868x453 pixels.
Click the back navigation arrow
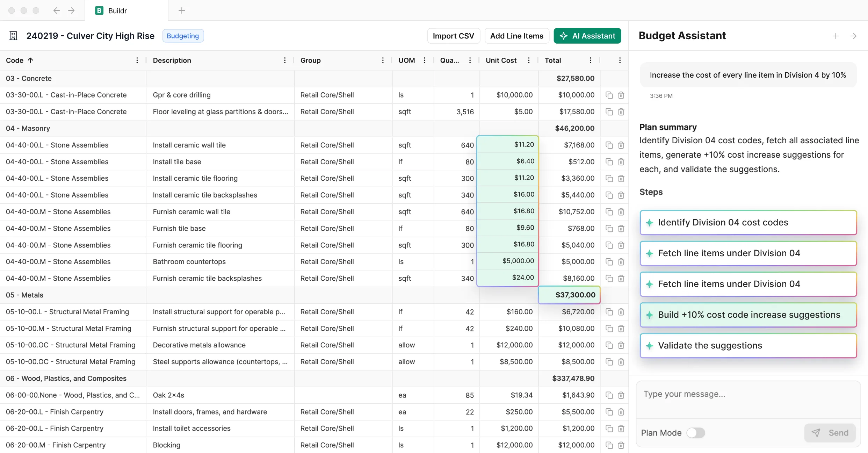[x=56, y=10]
